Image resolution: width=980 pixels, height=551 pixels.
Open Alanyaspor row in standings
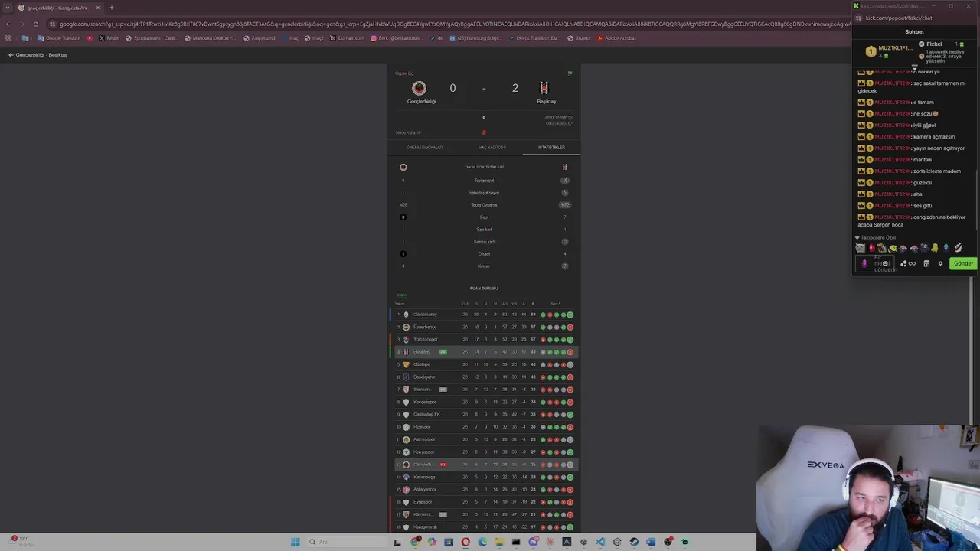coord(484,439)
